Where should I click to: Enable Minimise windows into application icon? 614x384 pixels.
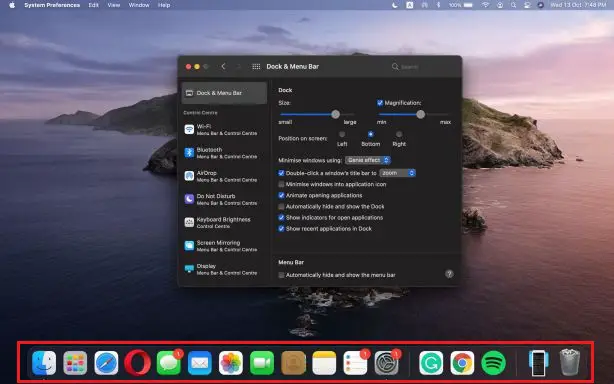(x=281, y=184)
